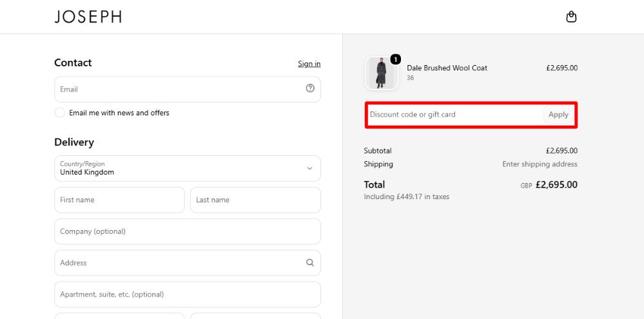This screenshot has width=644, height=319.
Task: Click the Delivery section heading
Action: [74, 142]
